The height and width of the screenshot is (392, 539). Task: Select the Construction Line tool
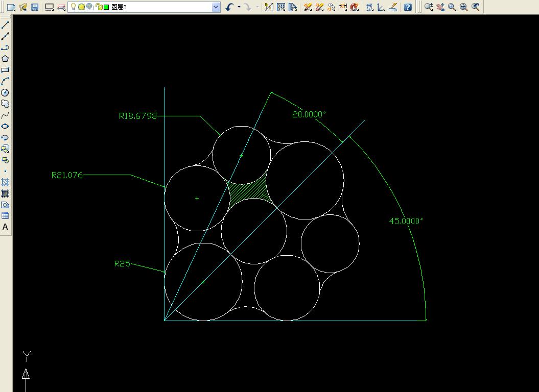point(5,36)
